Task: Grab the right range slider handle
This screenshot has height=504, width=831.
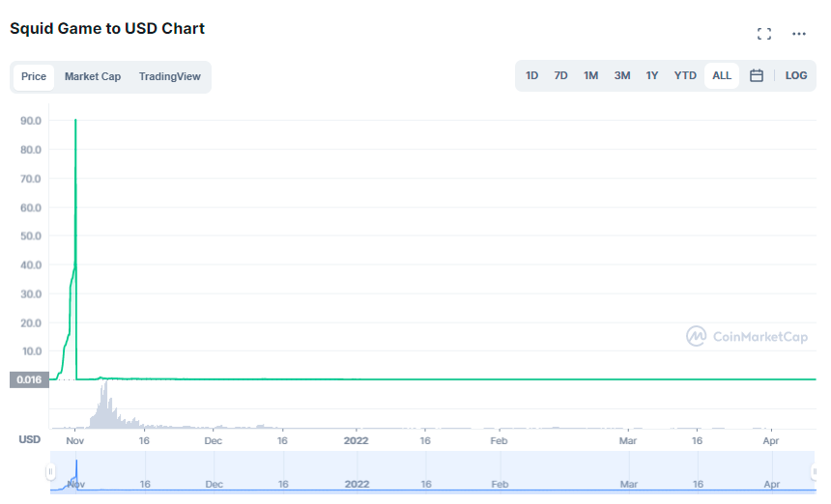Action: pyautogui.click(x=815, y=471)
